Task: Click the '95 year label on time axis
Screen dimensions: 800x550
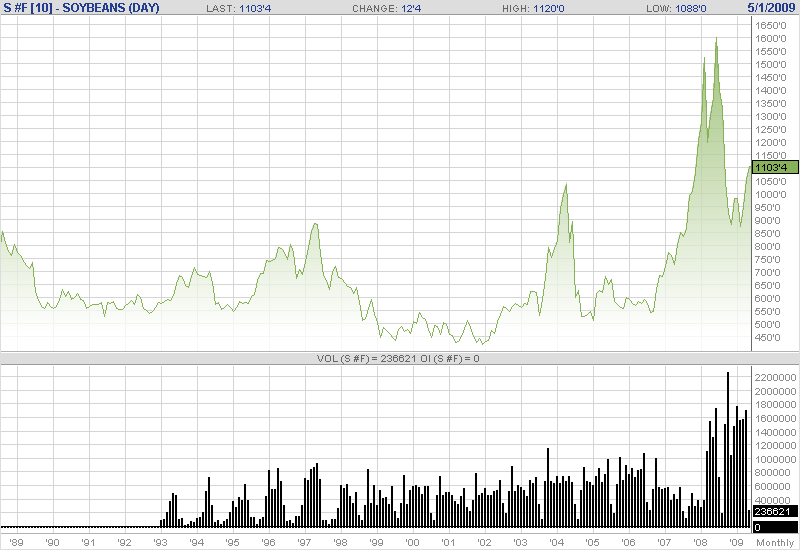Action: [233, 542]
